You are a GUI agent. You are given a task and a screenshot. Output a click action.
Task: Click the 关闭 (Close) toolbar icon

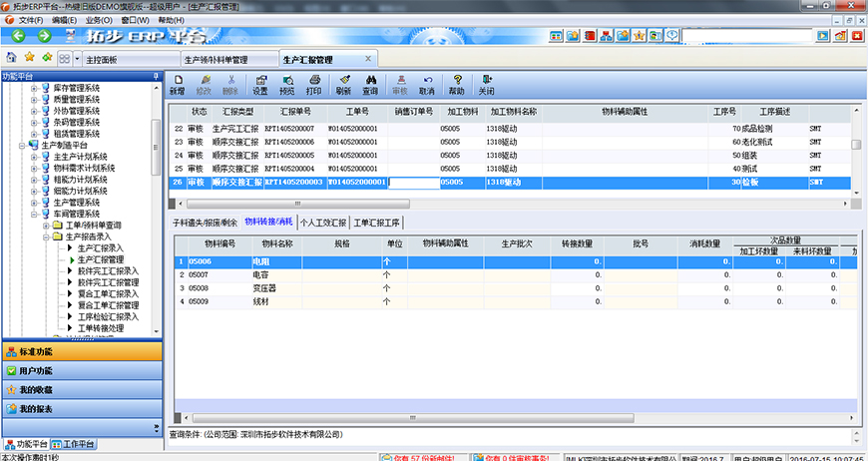coord(486,84)
